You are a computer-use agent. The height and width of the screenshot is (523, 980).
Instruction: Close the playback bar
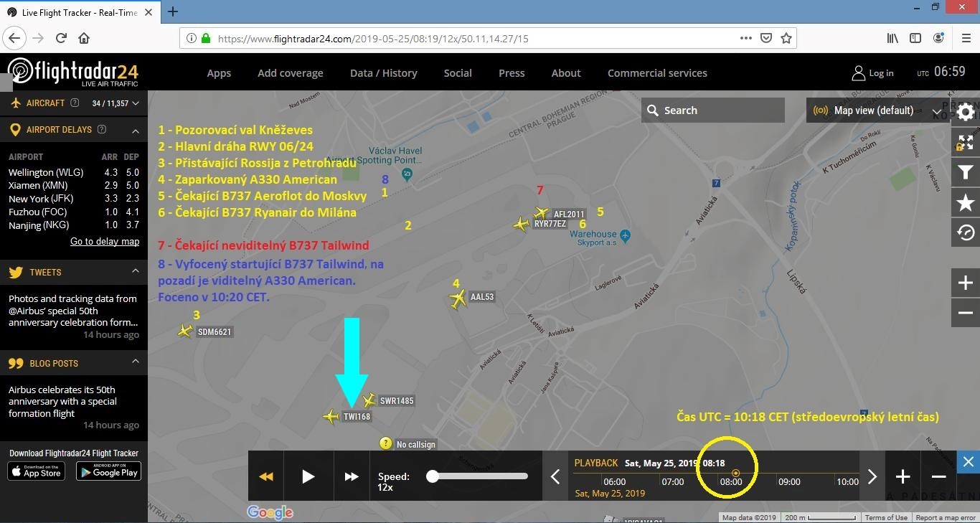point(968,461)
